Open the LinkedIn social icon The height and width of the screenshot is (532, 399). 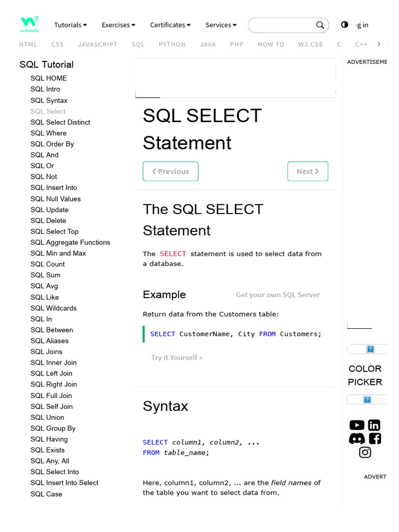tap(374, 425)
